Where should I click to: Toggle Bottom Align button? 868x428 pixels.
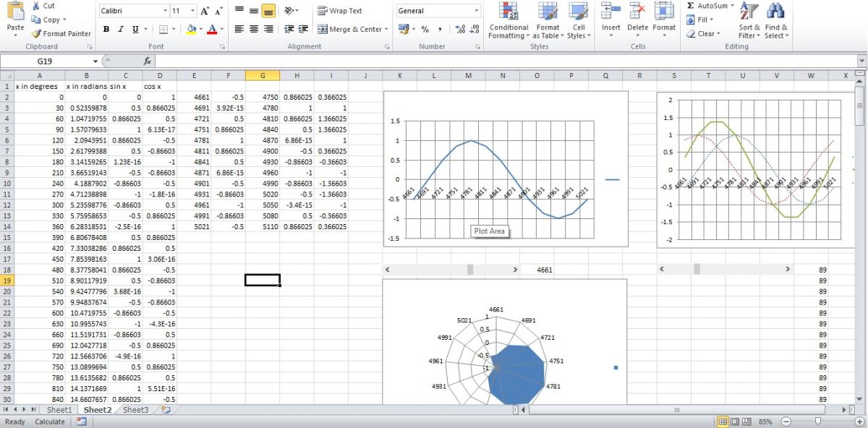coord(268,11)
